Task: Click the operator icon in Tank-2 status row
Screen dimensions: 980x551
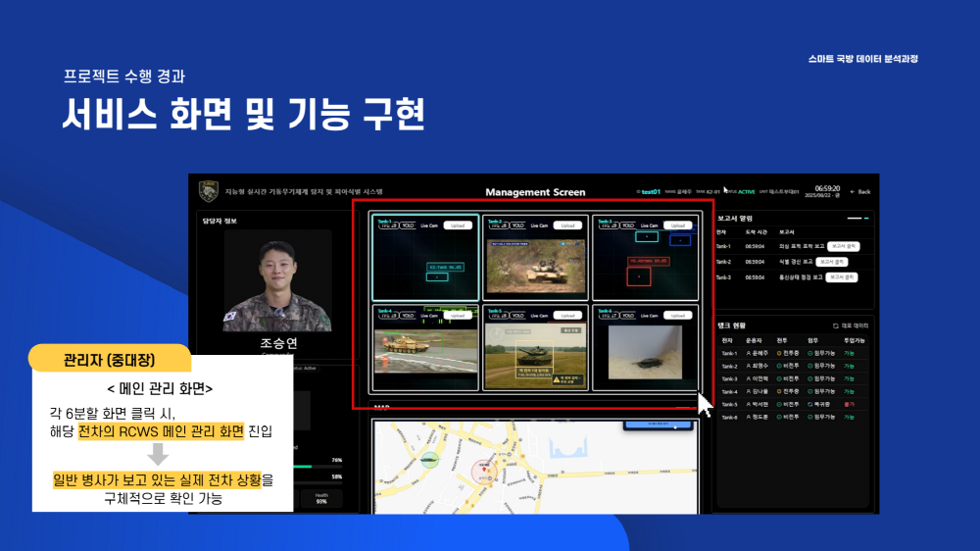Action: click(748, 366)
